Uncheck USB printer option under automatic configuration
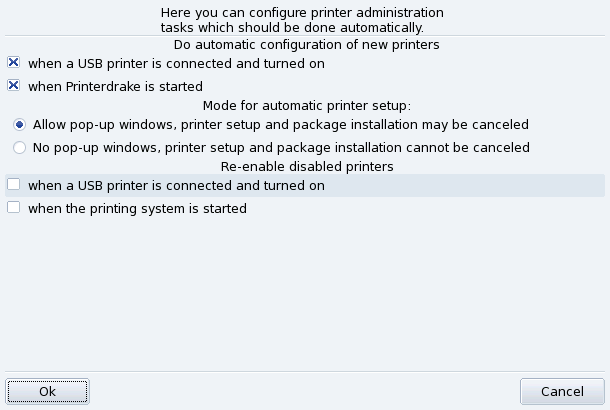Image resolution: width=610 pixels, height=410 pixels. pyautogui.click(x=13, y=63)
